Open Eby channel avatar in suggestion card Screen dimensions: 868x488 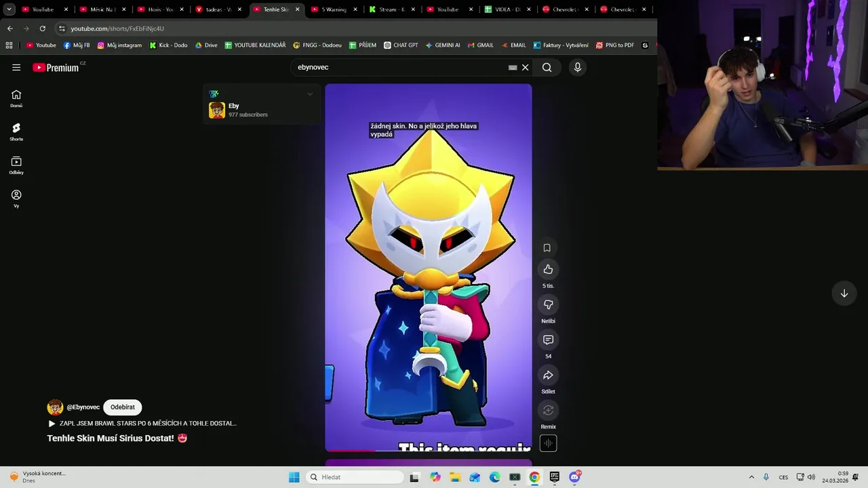coord(217,110)
